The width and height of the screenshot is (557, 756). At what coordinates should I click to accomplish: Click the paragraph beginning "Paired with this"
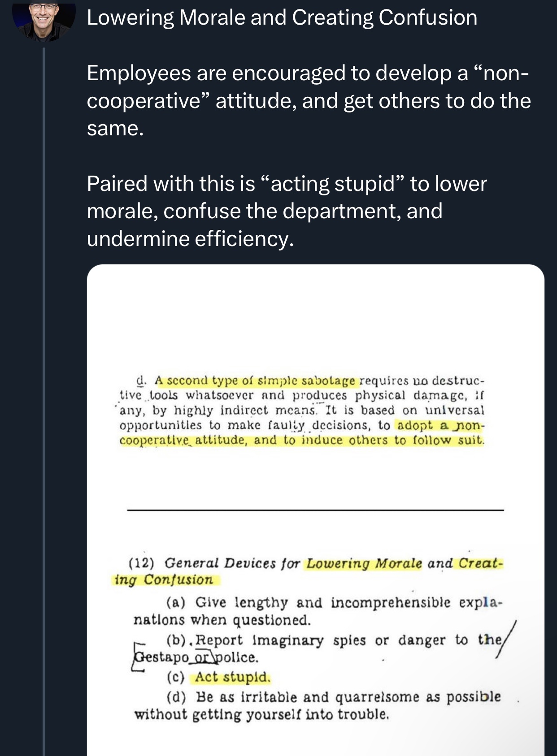287,211
